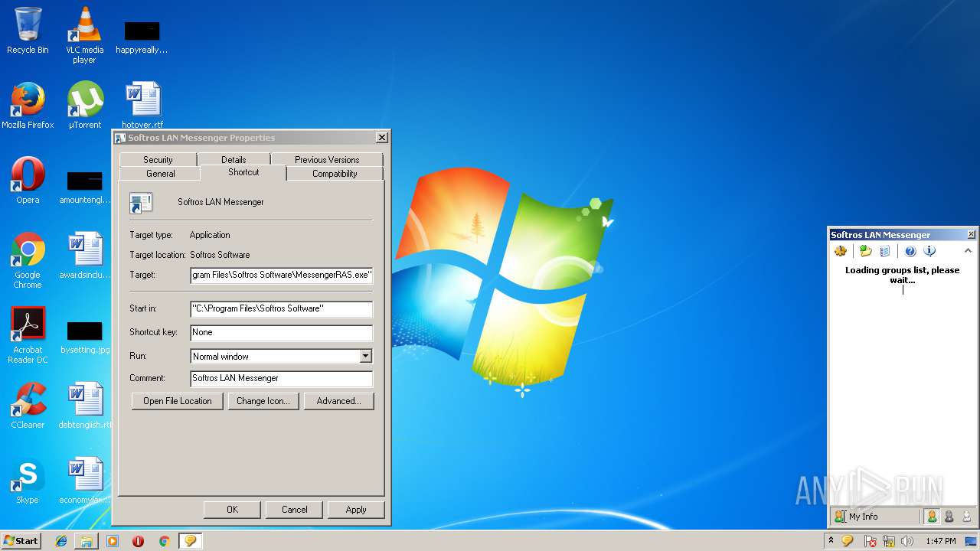Click Softros Messenger tray icon
Image resolution: width=980 pixels, height=551 pixels.
pos(848,541)
